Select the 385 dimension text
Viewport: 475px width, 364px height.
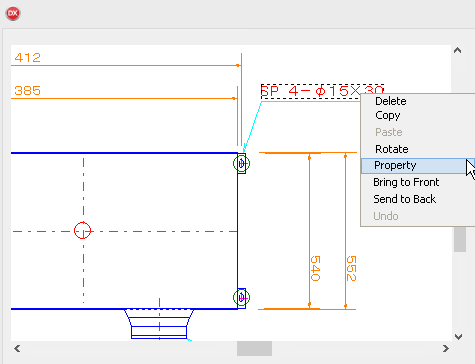27,90
